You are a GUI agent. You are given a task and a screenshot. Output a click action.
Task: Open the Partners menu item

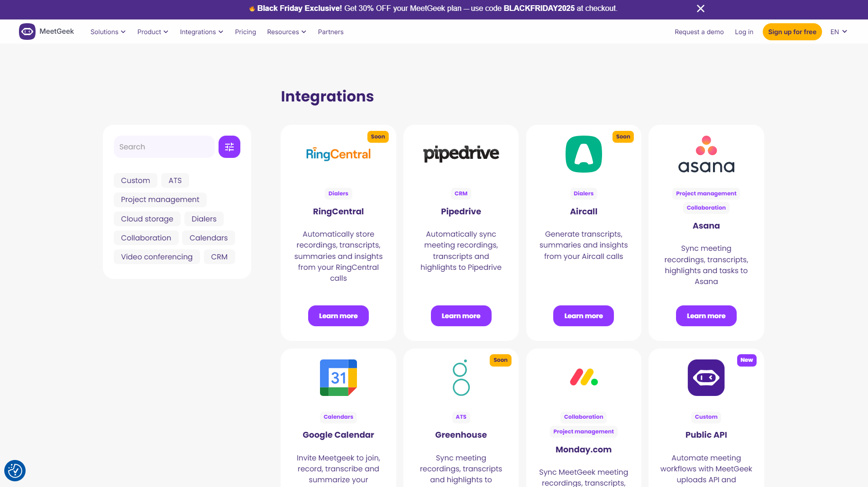coord(330,32)
